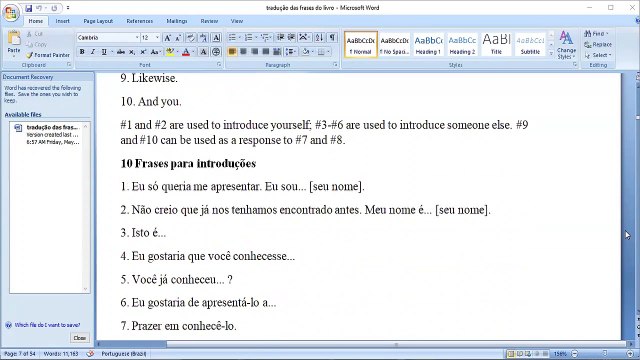This screenshot has width=640, height=360.
Task: Open the Mailings tab
Action: click(x=177, y=21)
